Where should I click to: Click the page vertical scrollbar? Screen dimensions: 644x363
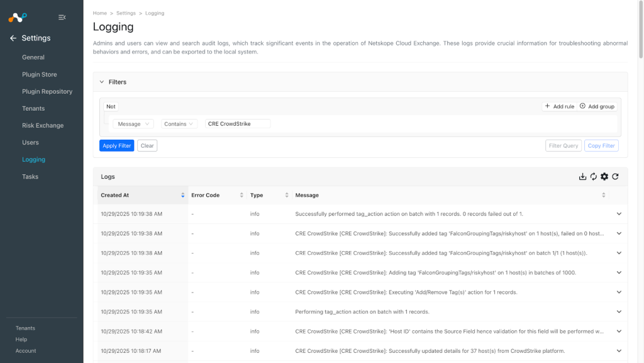(641, 29)
